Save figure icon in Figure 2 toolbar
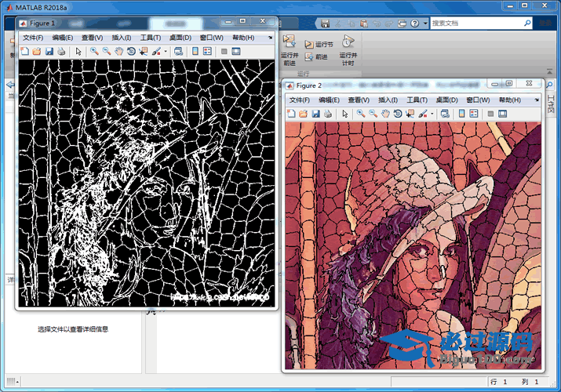The width and height of the screenshot is (561, 392). click(315, 114)
